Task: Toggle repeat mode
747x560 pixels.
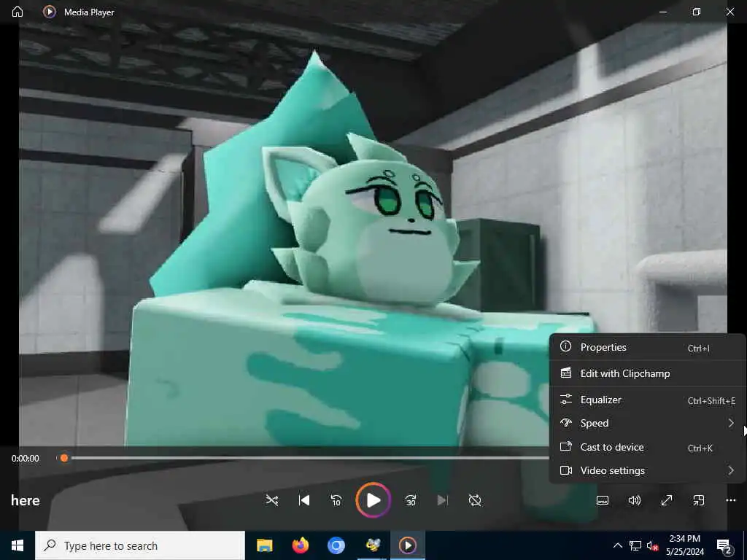Action: [x=475, y=500]
